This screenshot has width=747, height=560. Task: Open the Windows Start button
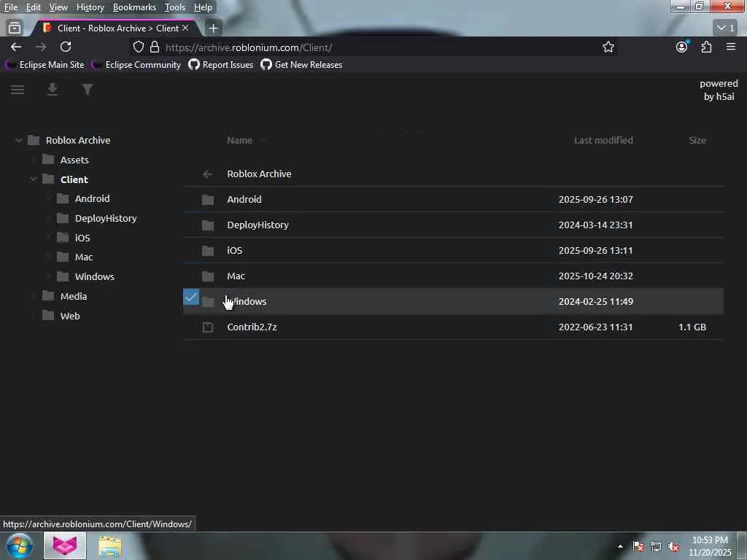point(20,545)
